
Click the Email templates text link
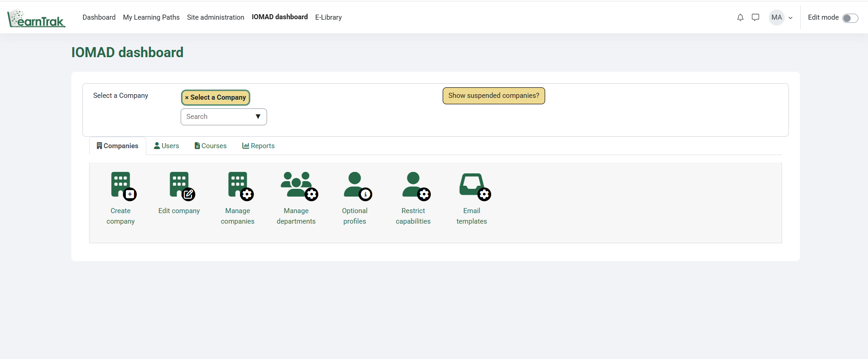point(472,216)
